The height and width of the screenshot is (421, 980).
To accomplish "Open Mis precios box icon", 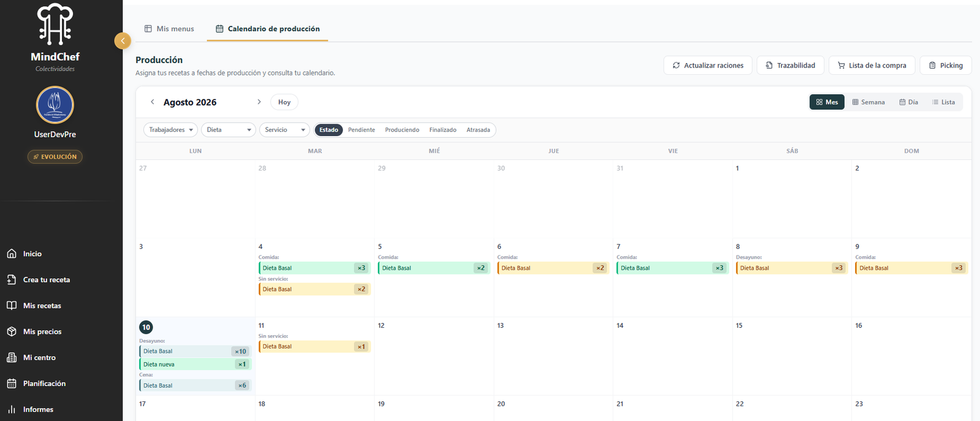I will pyautogui.click(x=12, y=332).
